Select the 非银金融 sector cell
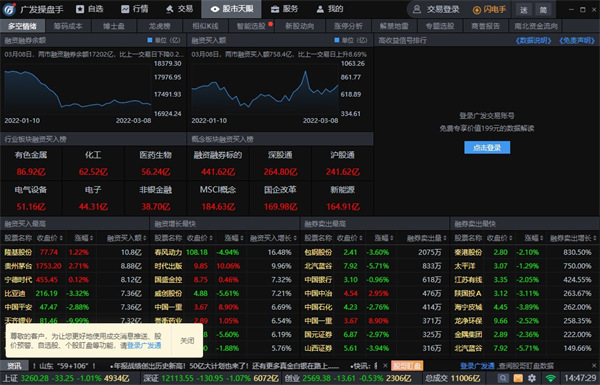The width and height of the screenshot is (600, 385). click(155, 198)
